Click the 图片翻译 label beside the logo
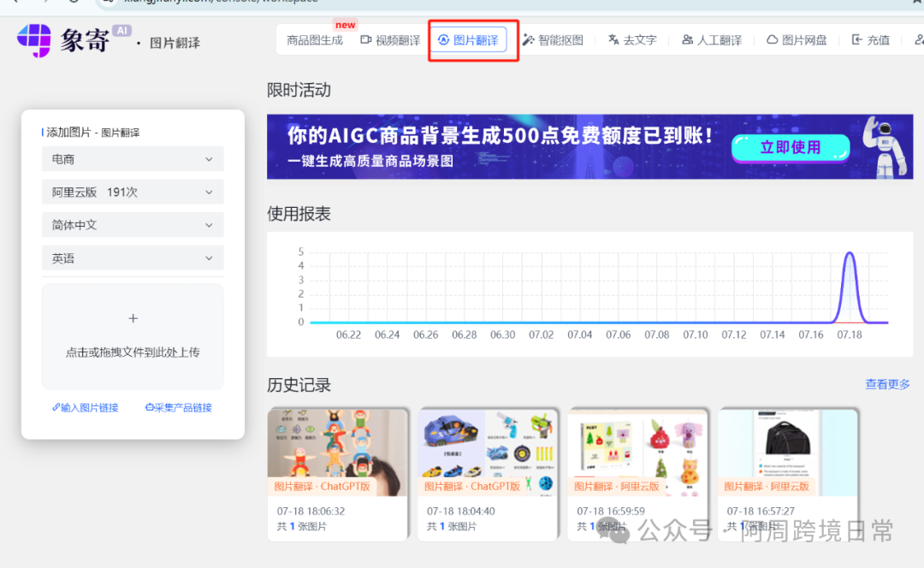 [x=175, y=43]
